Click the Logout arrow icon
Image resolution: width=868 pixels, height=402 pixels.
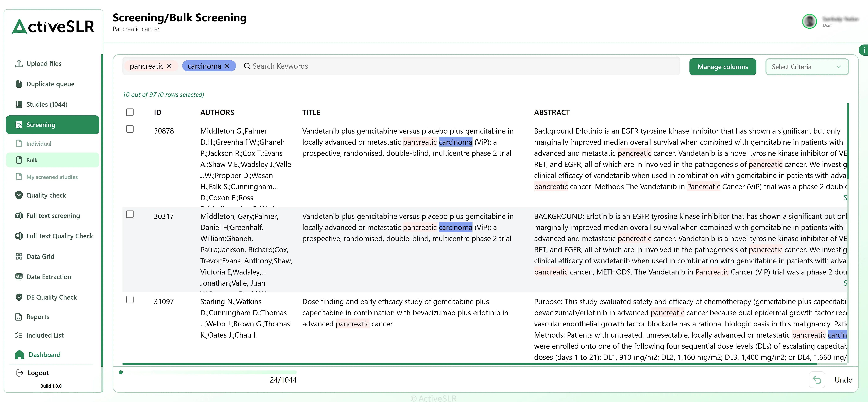click(x=19, y=373)
